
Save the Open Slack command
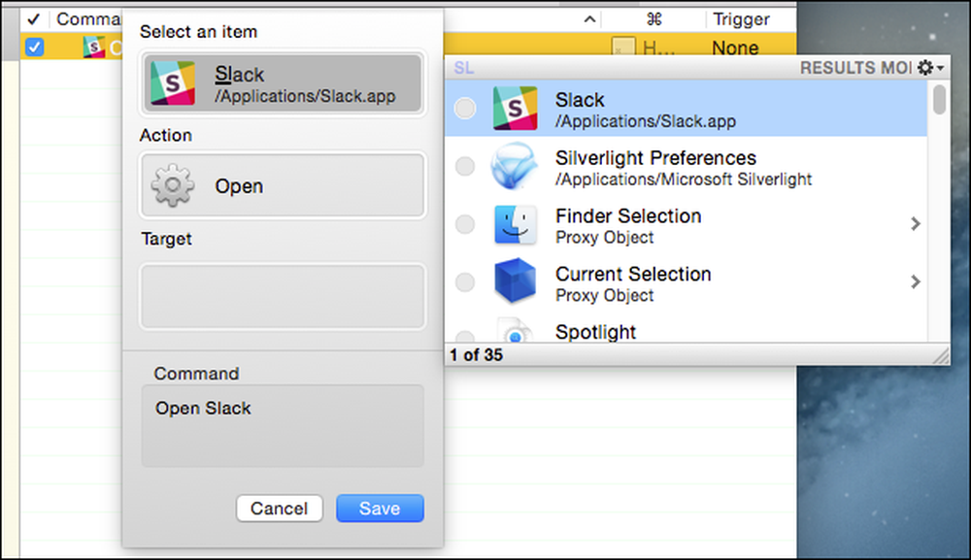point(381,508)
